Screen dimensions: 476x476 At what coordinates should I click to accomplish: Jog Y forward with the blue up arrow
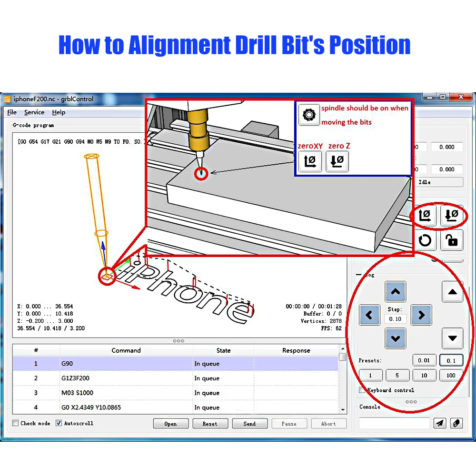395,291
